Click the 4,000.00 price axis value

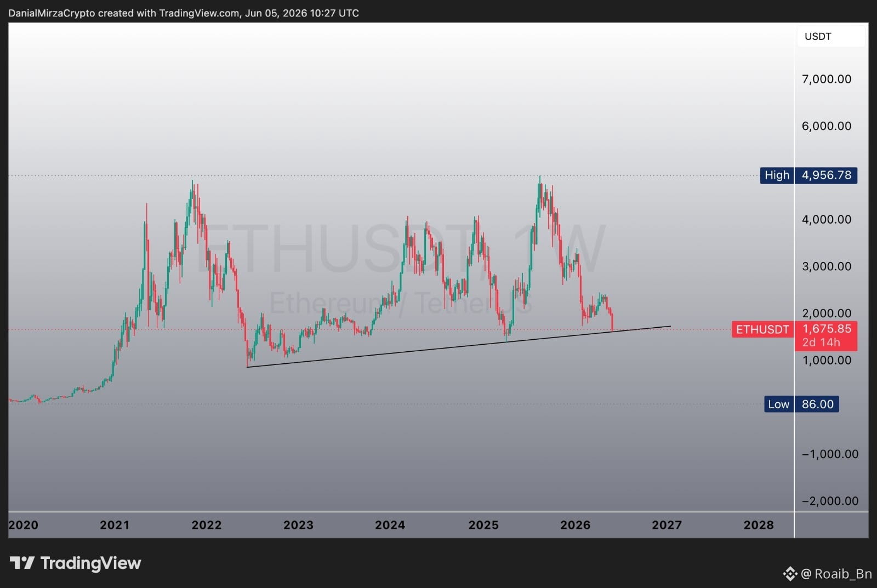pos(827,220)
